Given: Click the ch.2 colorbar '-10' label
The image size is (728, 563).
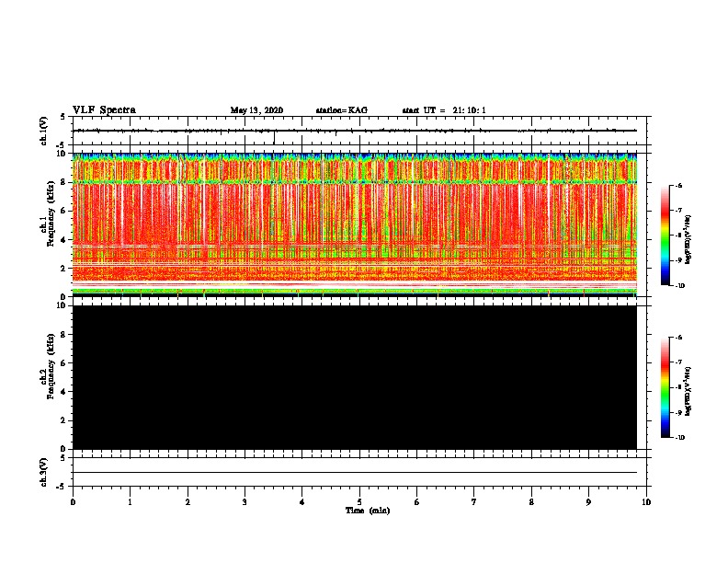Looking at the screenshot, I should (x=679, y=438).
